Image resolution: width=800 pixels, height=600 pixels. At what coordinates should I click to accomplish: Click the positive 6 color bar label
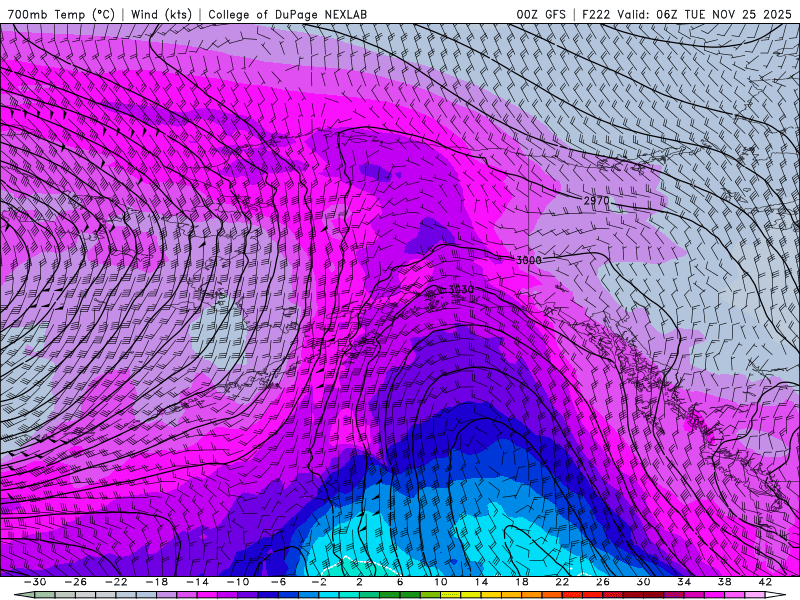400,582
